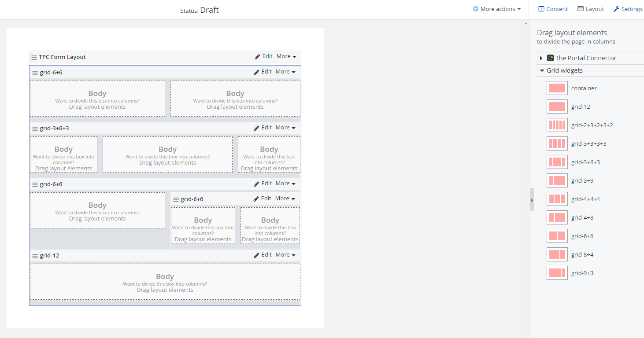This screenshot has width=644, height=338.
Task: Click The Portal Connector logo icon
Action: coord(550,58)
